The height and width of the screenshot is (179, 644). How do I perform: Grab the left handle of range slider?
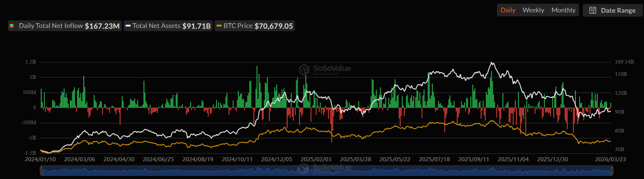pyautogui.click(x=41, y=170)
